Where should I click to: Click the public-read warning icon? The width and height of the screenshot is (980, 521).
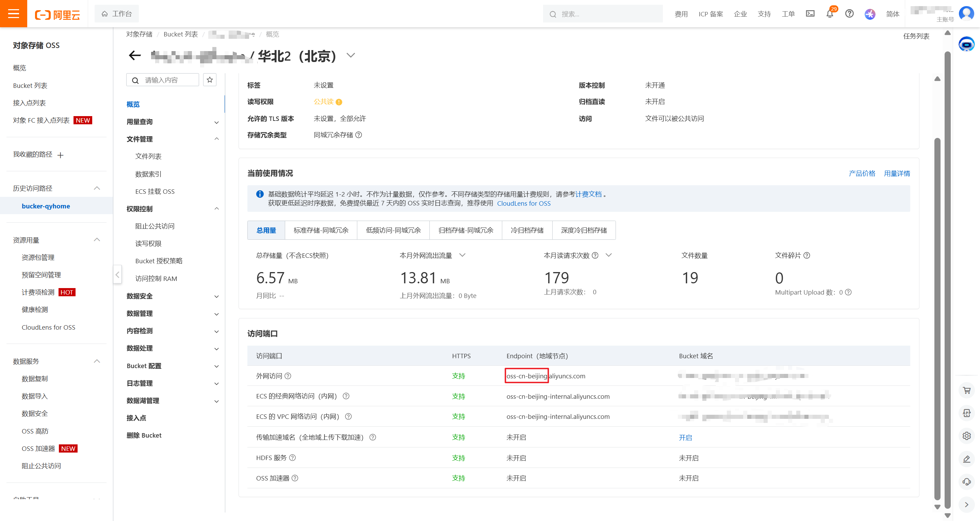coord(339,102)
